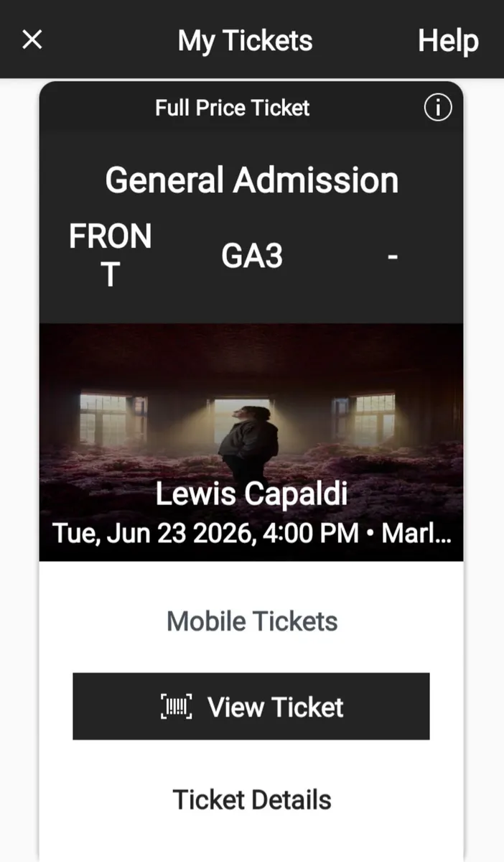
Task: Open Ticket Details
Action: pyautogui.click(x=251, y=799)
